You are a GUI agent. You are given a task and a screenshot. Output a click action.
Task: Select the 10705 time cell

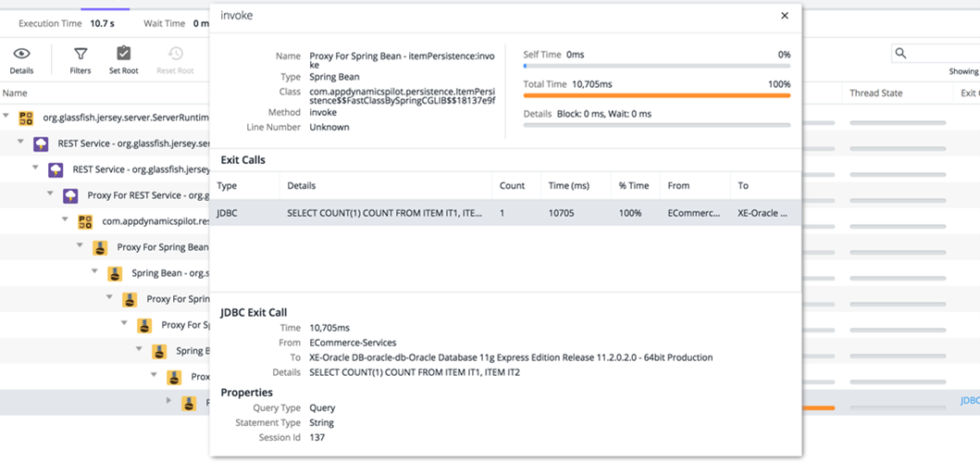coord(561,213)
